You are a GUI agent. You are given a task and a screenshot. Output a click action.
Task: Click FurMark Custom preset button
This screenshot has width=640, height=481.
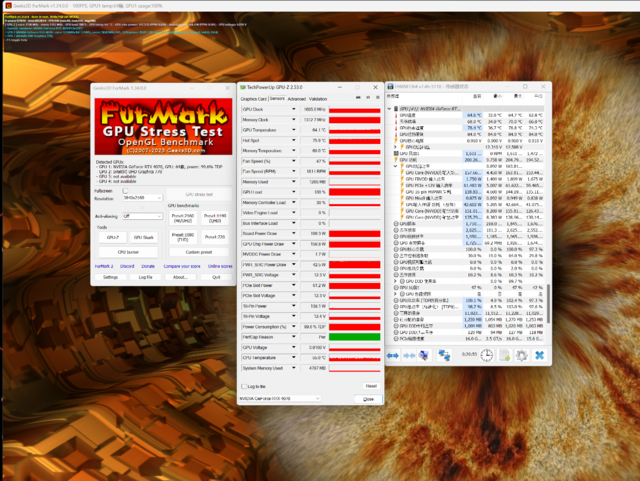tap(199, 252)
